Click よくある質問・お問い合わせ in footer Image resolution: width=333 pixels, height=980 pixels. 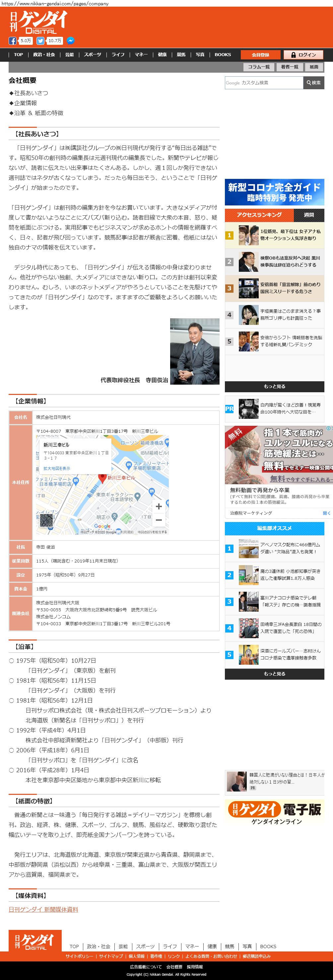click(x=211, y=956)
